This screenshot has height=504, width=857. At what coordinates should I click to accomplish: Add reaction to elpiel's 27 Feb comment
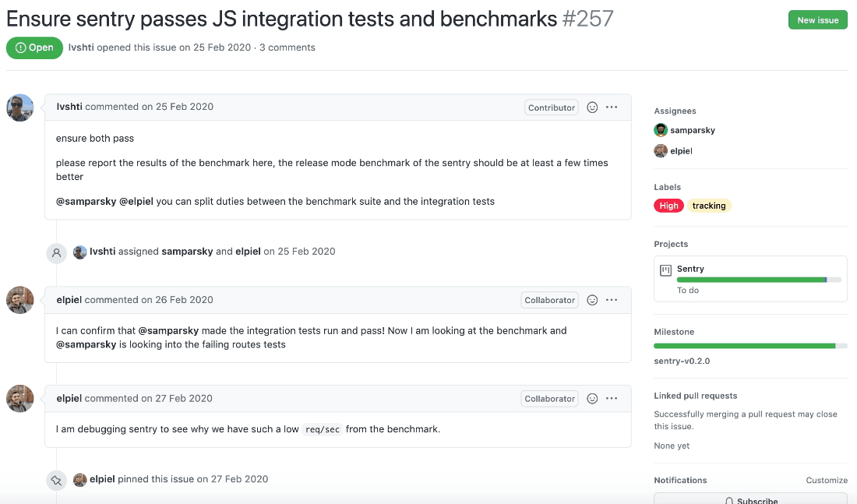(x=592, y=399)
